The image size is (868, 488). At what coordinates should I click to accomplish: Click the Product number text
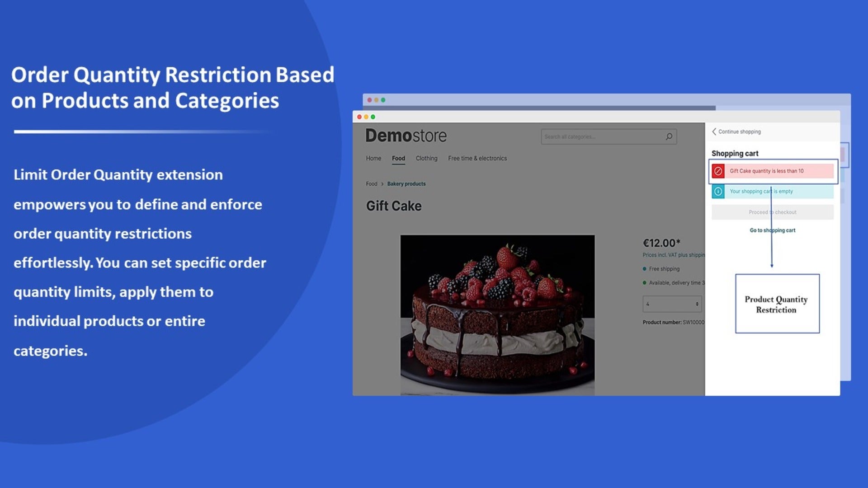click(x=673, y=322)
